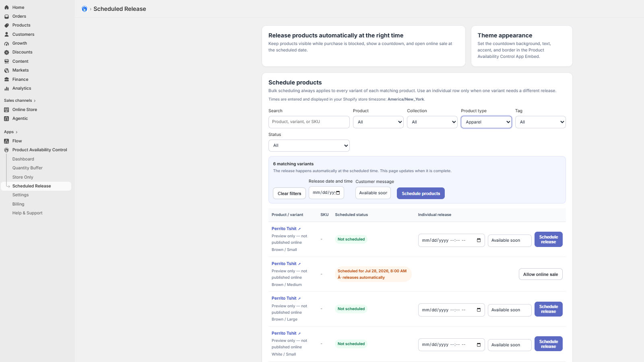Screen dimensions: 644x362
Task: Edit the bulk Customer message field
Action: pyautogui.click(x=373, y=193)
